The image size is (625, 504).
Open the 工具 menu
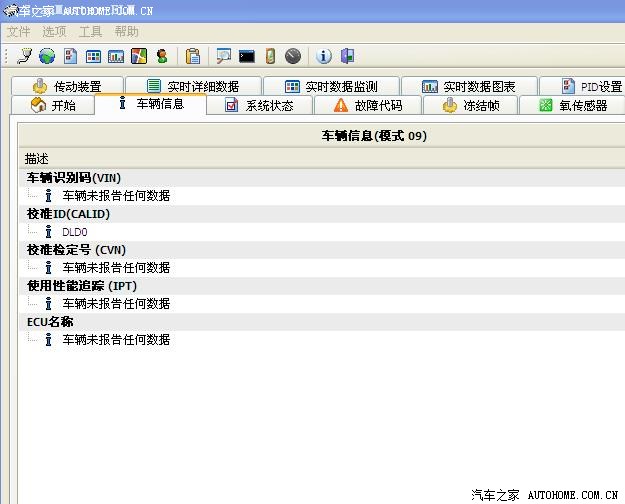click(90, 32)
